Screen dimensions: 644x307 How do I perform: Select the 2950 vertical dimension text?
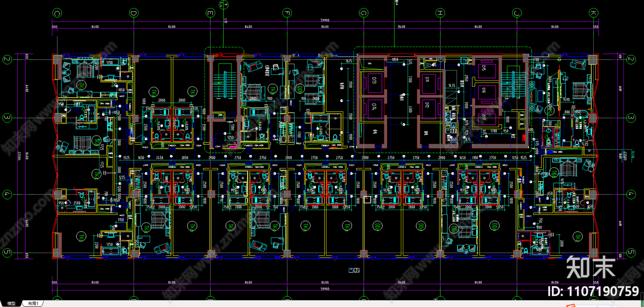466,78
